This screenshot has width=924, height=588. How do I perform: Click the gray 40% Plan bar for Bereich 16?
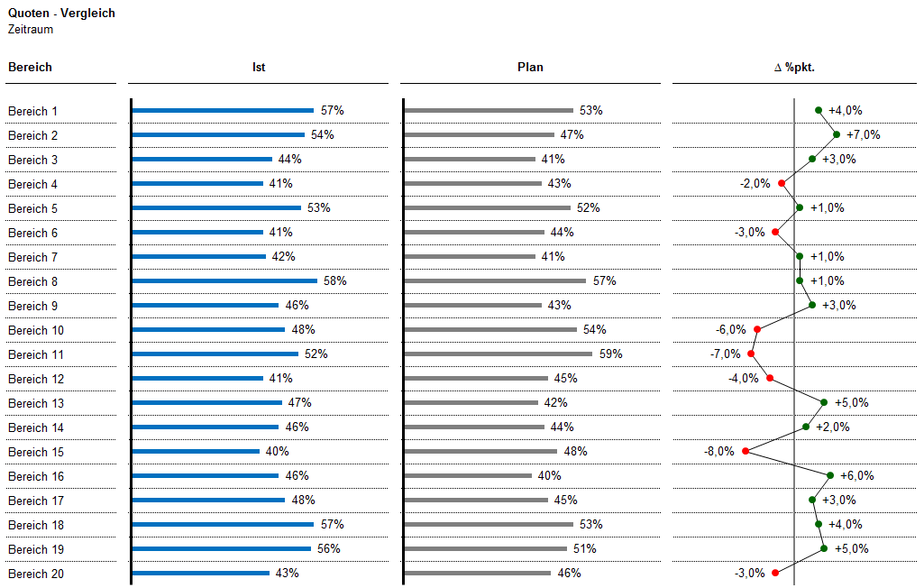469,475
